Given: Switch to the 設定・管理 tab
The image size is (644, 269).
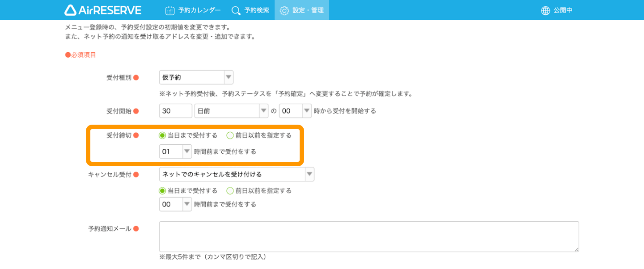Looking at the screenshot, I should pos(302,10).
